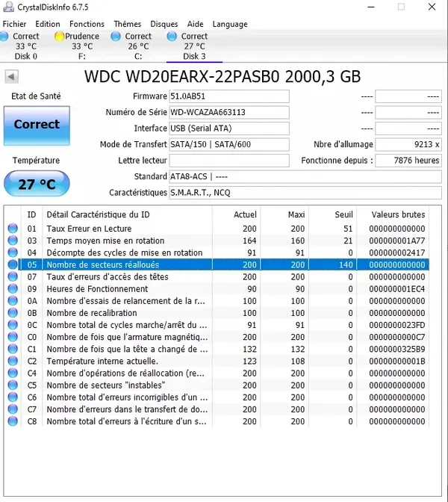Image resolution: width=448 pixels, height=502 pixels.
Task: Click status orb of row C8
Action: (x=13, y=421)
